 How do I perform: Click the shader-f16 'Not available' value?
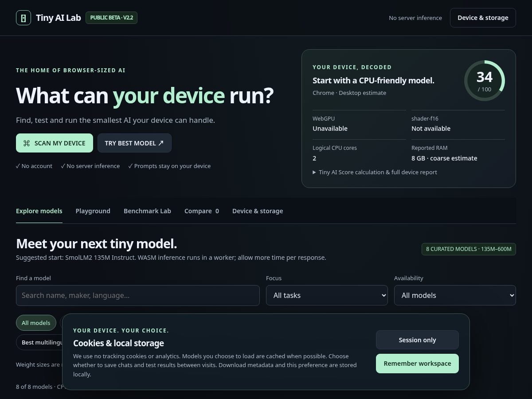click(x=431, y=129)
